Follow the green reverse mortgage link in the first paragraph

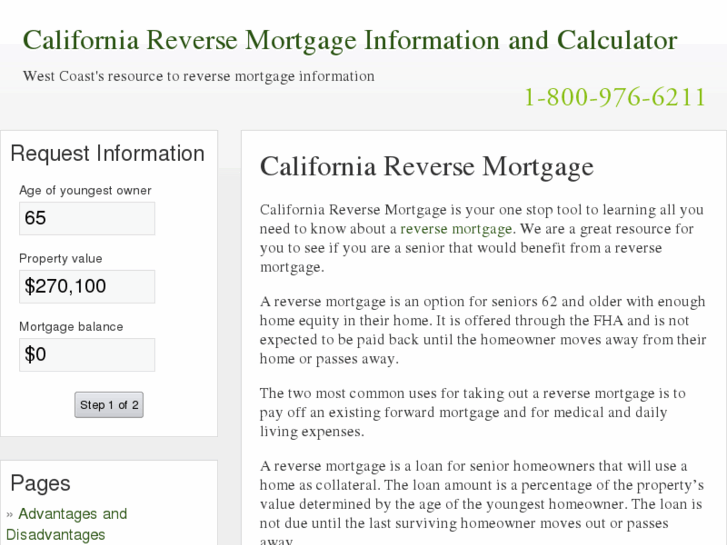click(x=456, y=229)
